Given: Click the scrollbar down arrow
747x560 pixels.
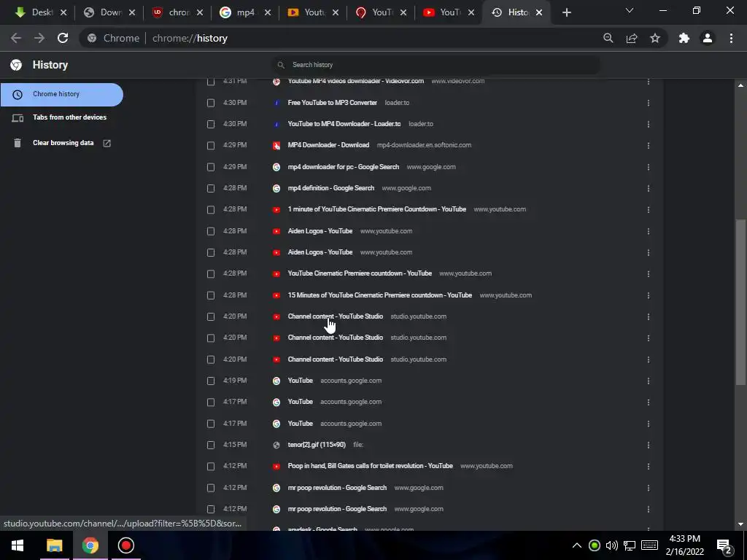Looking at the screenshot, I should (x=740, y=524).
